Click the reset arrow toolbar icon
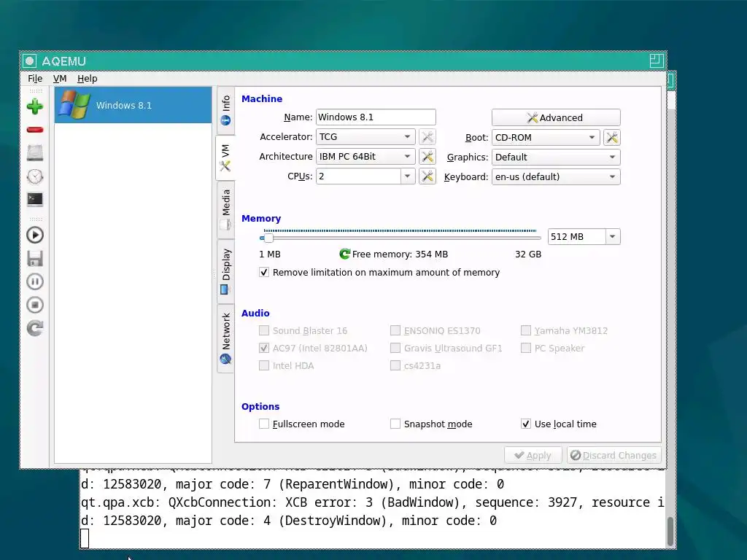This screenshot has width=747, height=560. [35, 328]
